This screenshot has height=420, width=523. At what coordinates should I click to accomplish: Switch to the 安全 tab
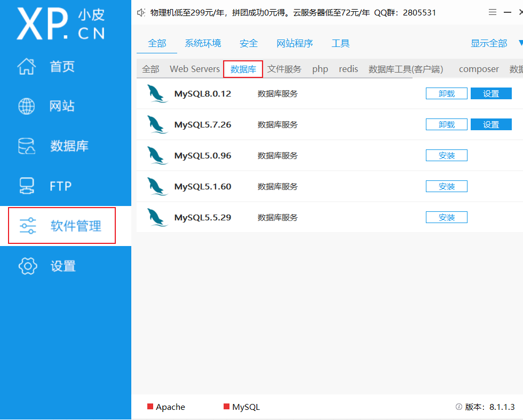pyautogui.click(x=249, y=43)
